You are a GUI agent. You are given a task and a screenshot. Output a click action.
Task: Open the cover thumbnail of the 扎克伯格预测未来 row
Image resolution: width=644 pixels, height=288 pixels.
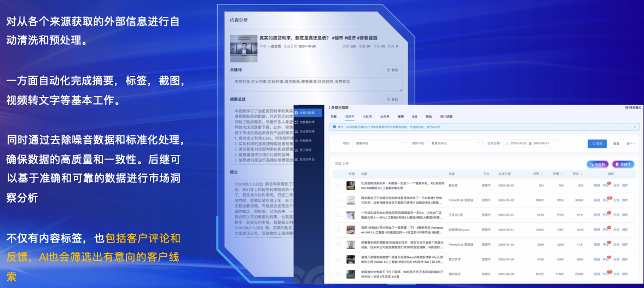(x=350, y=185)
